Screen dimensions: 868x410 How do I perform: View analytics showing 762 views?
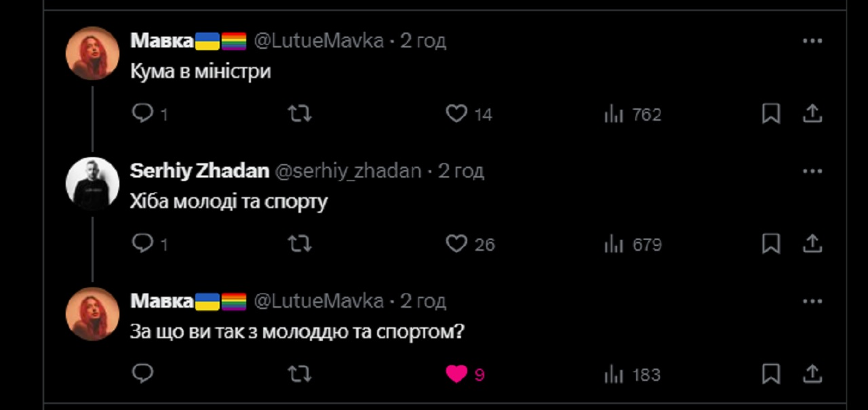click(614, 115)
